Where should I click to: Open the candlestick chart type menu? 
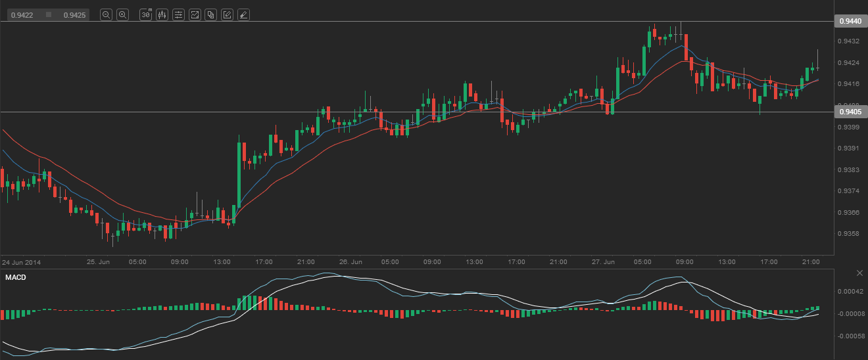pos(162,14)
